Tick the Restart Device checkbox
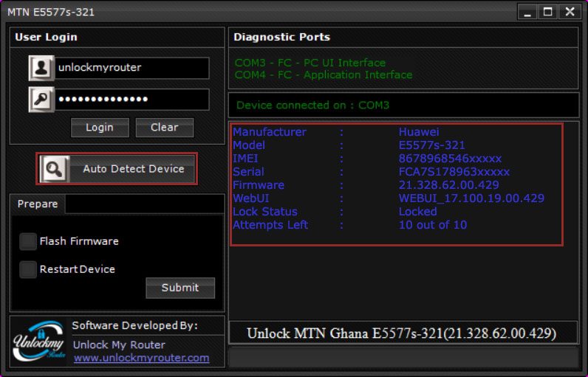 point(28,269)
